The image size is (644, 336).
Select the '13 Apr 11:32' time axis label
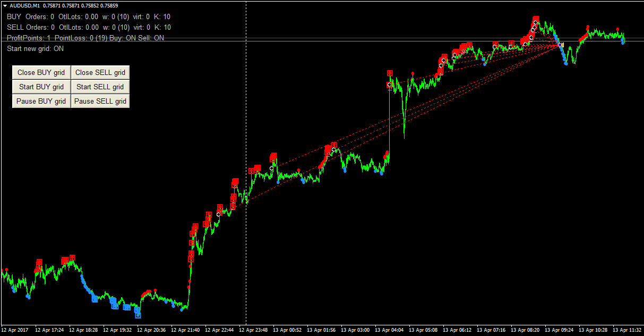pyautogui.click(x=627, y=330)
